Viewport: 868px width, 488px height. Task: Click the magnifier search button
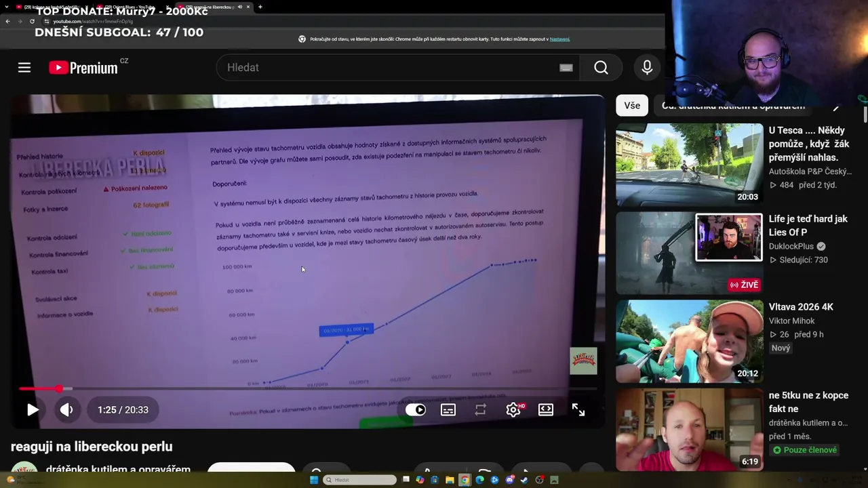601,68
